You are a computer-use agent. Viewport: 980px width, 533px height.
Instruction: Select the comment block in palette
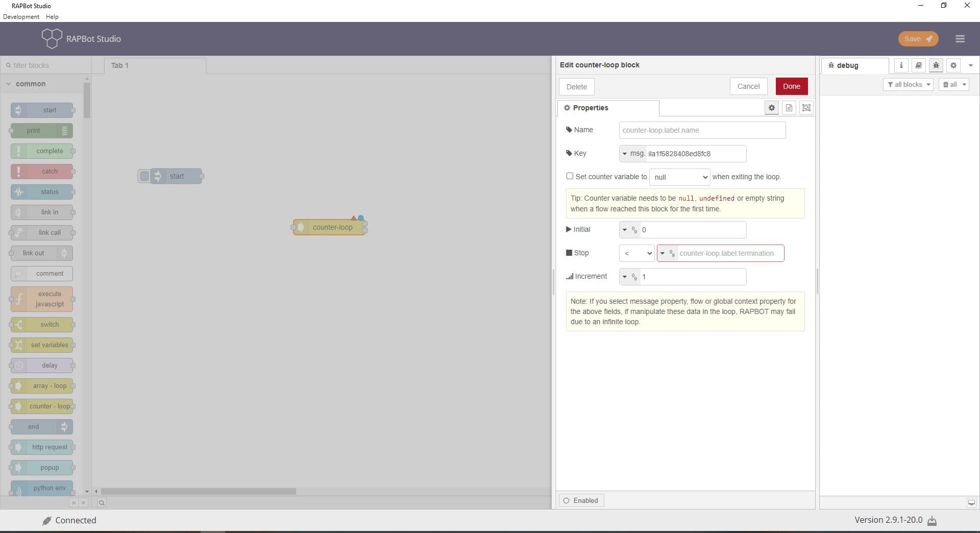42,274
